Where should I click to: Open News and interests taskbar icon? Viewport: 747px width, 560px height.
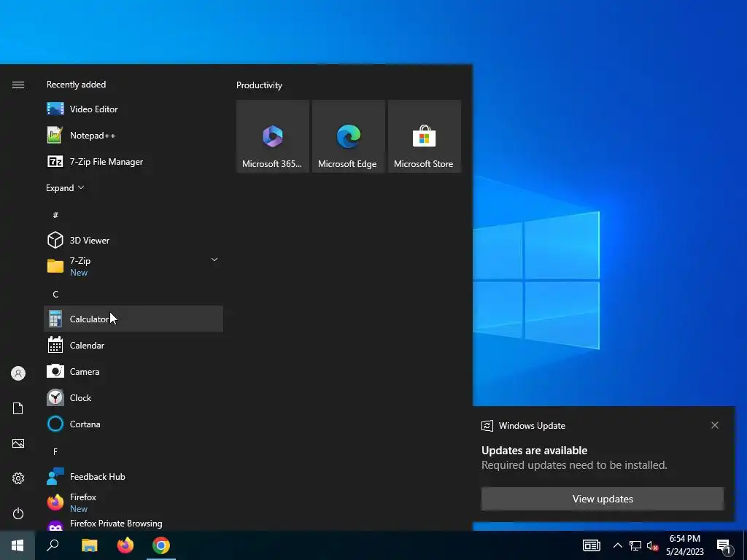coord(591,545)
